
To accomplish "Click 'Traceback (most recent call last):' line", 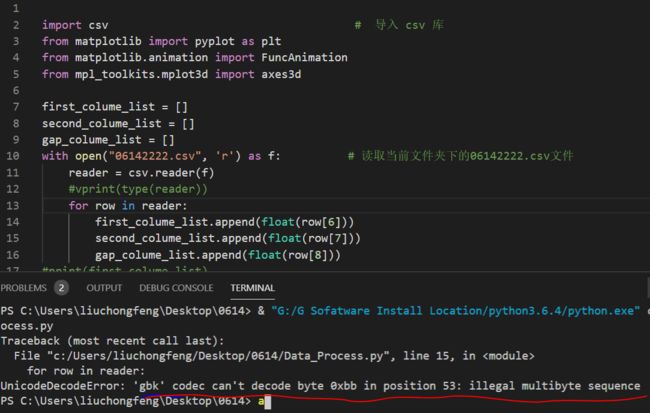I will point(112,341).
